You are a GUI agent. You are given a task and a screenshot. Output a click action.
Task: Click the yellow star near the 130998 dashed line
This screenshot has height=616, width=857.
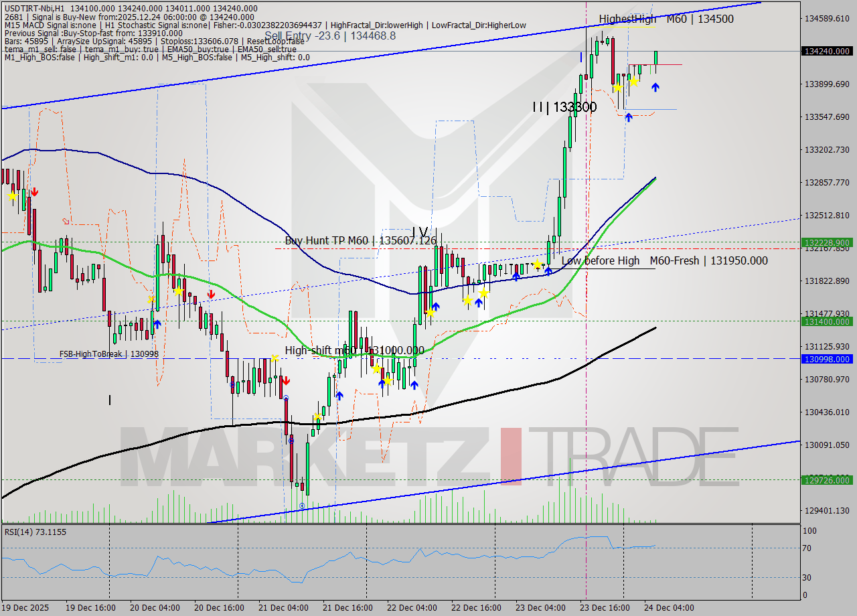(x=275, y=359)
